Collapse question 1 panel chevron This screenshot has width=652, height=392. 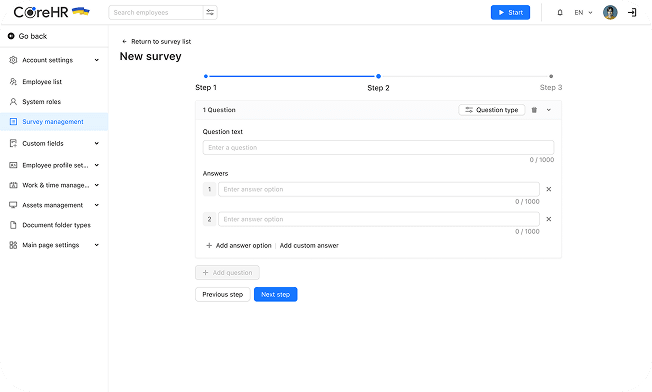pos(549,110)
